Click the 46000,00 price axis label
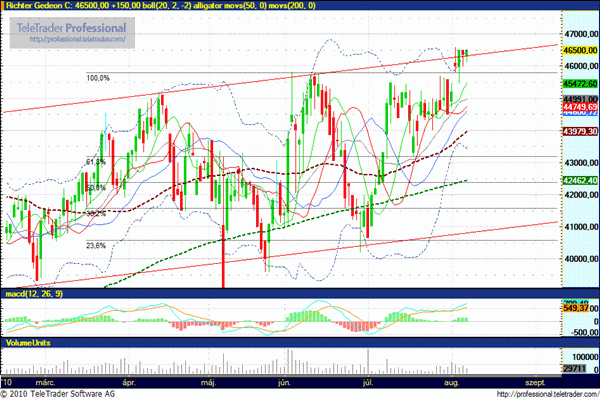 coord(581,66)
